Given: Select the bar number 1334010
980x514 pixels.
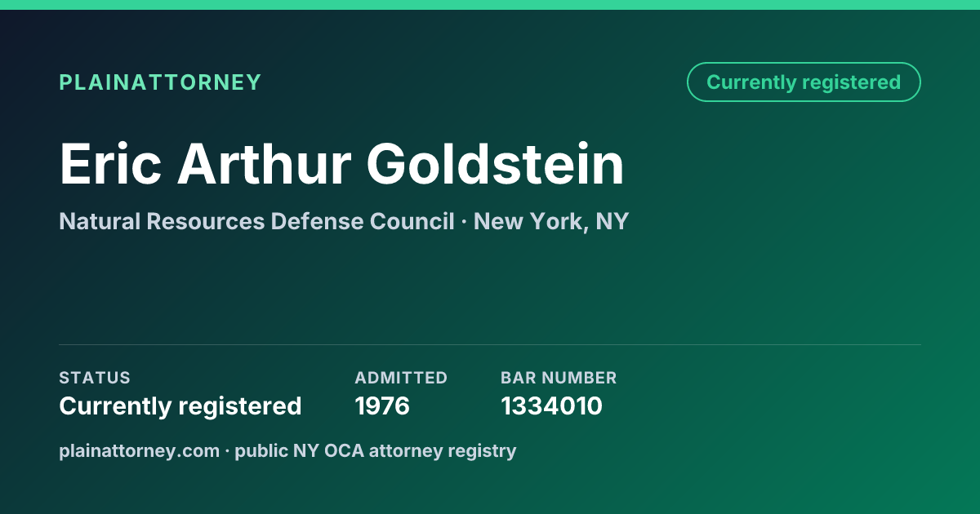Looking at the screenshot, I should (551, 405).
